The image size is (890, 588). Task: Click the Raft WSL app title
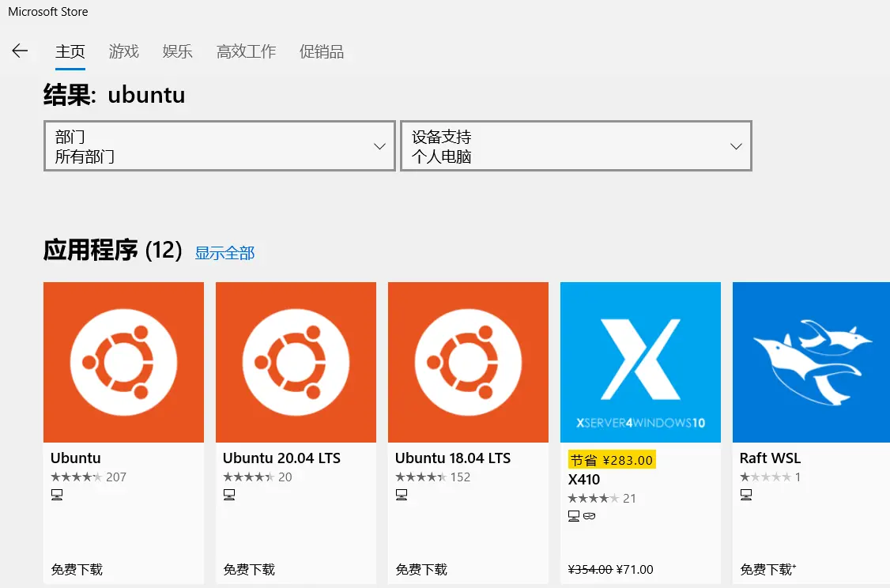point(770,458)
